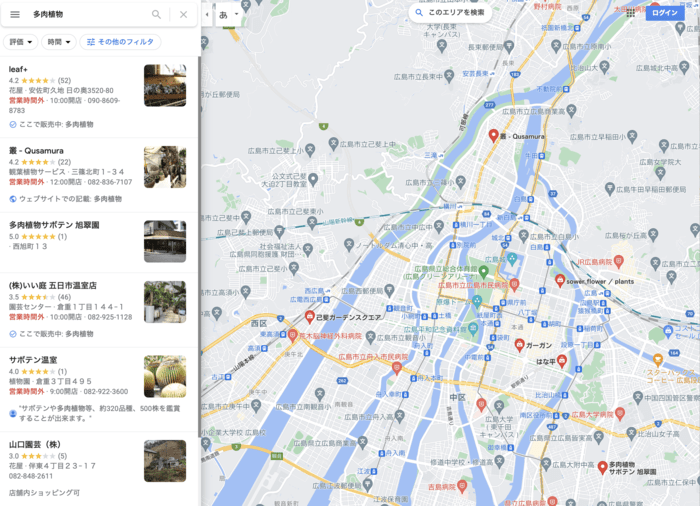Click the ガーガン map pin
This screenshot has height=506, width=700.
(519, 345)
